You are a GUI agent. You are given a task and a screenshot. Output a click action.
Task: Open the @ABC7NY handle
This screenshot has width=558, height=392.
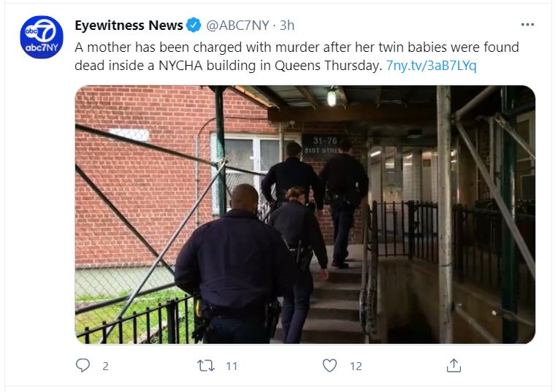click(237, 26)
